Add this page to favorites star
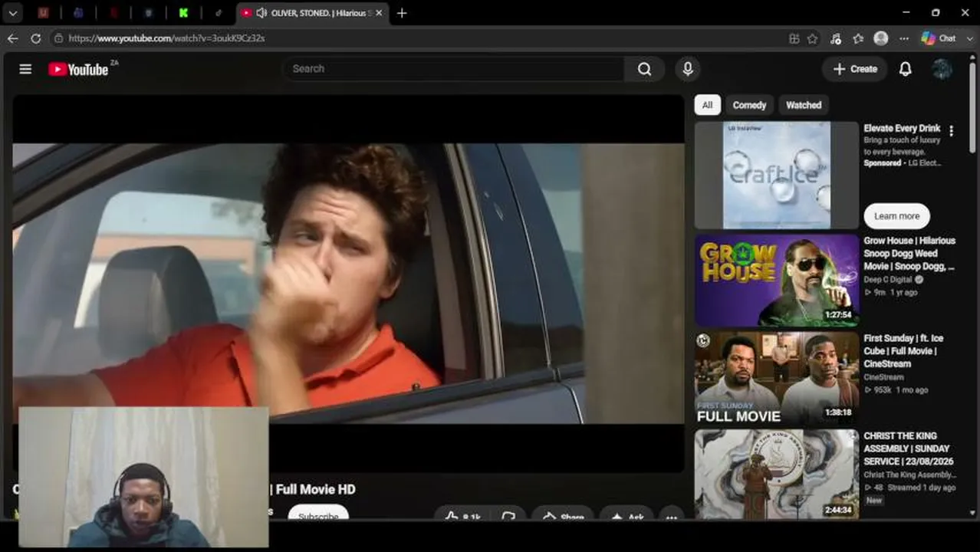980x552 pixels. 813,38
